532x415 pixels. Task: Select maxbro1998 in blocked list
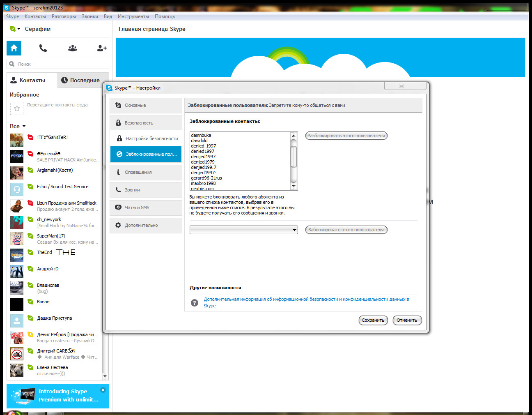tap(203, 183)
